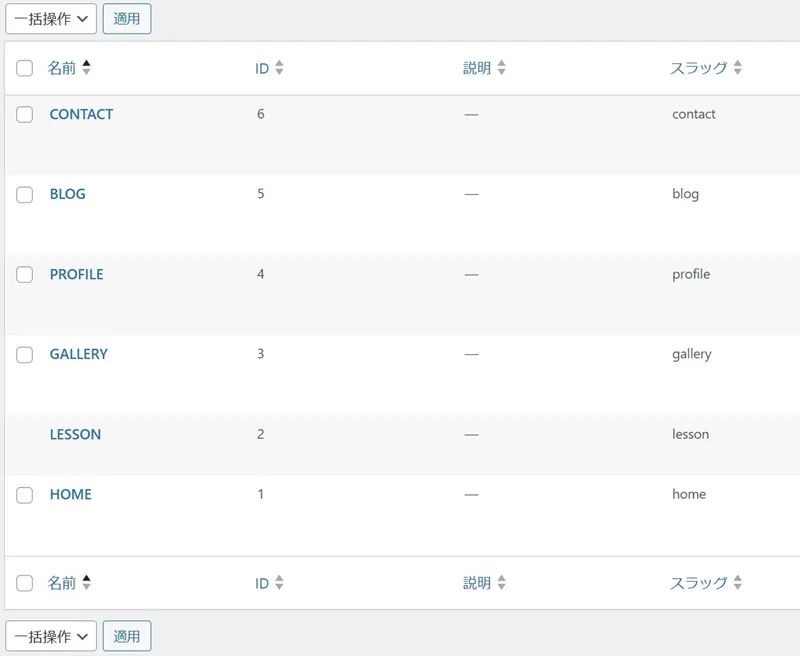Tick the checkbox for the BLOG row
The width and height of the screenshot is (800, 656).
point(25,195)
